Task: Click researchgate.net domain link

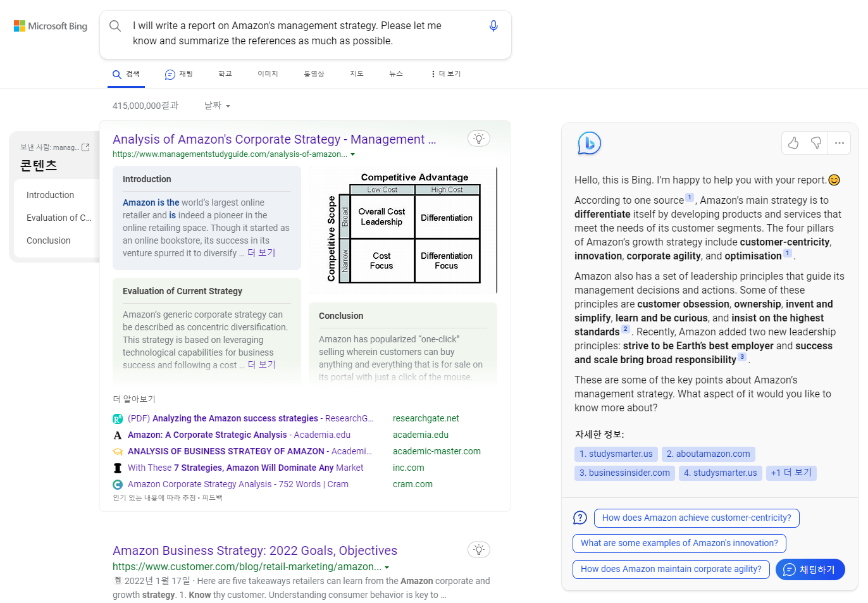Action: click(x=426, y=418)
